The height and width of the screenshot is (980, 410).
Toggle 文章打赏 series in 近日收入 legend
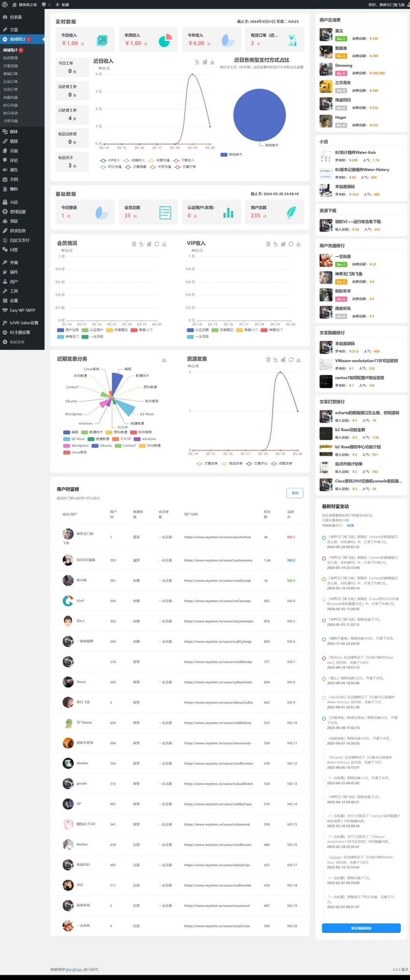185,167
